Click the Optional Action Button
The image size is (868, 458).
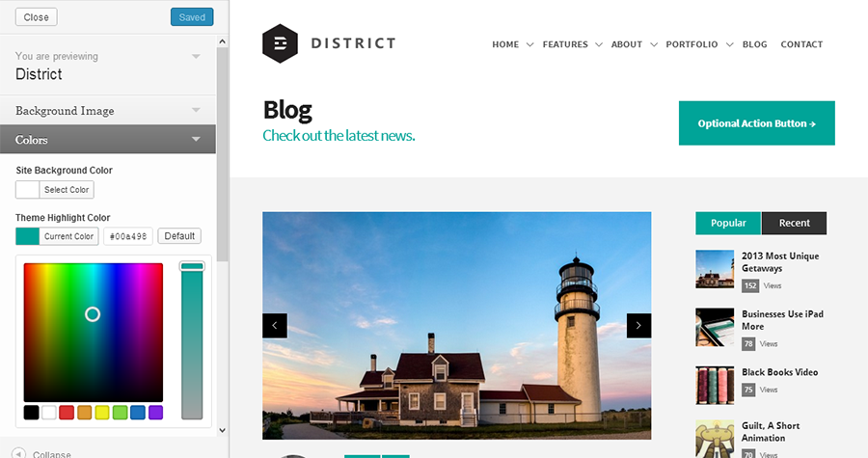[x=756, y=123]
